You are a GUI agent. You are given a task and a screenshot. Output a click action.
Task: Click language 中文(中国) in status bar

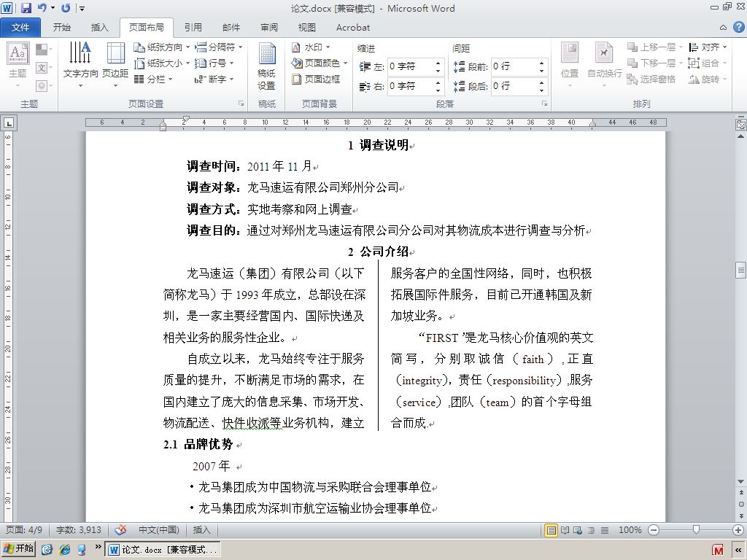[158, 530]
